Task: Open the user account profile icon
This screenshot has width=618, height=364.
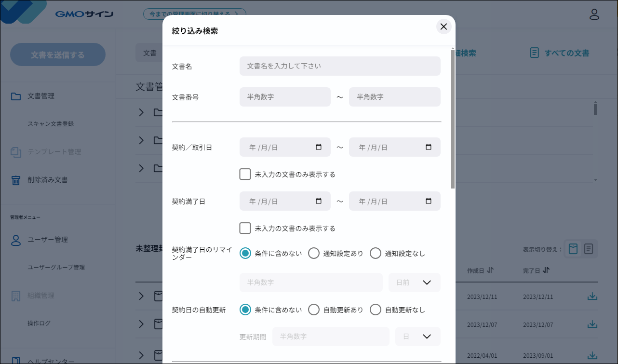Action: point(594,14)
